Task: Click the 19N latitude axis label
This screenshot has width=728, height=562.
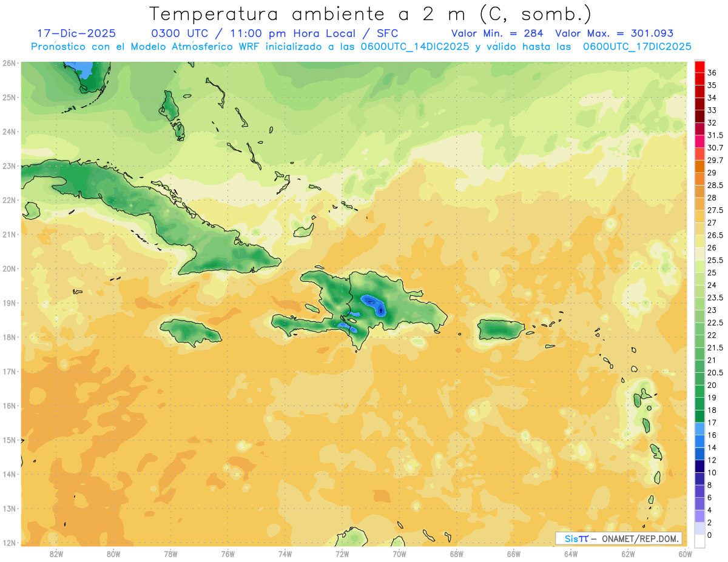Action: coord(9,303)
